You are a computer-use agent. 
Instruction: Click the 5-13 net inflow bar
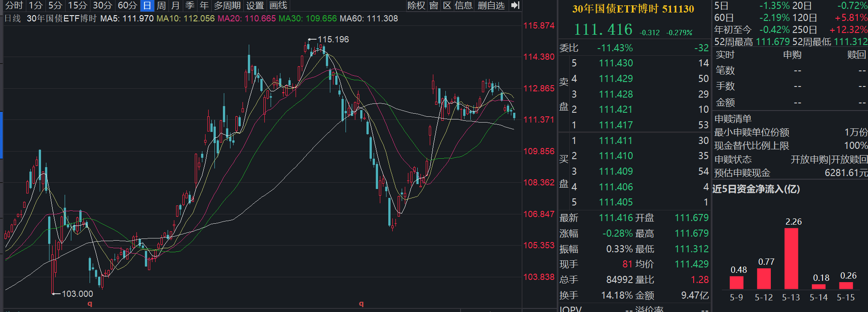pos(791,259)
